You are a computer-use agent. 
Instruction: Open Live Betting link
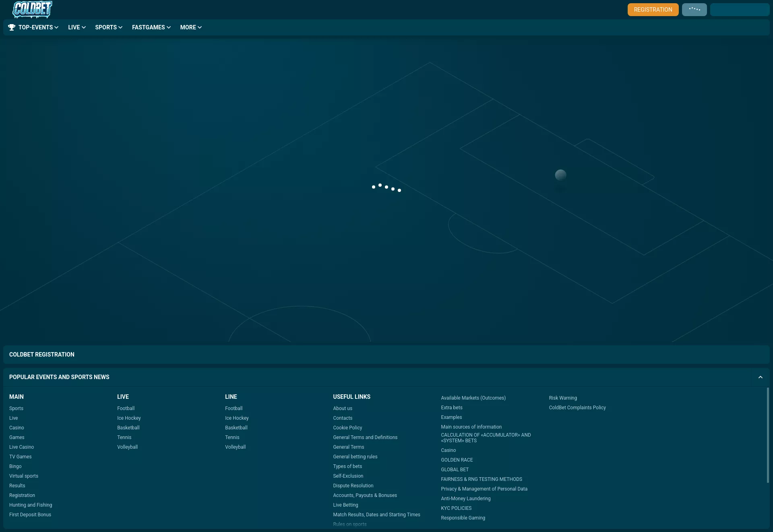click(x=345, y=505)
